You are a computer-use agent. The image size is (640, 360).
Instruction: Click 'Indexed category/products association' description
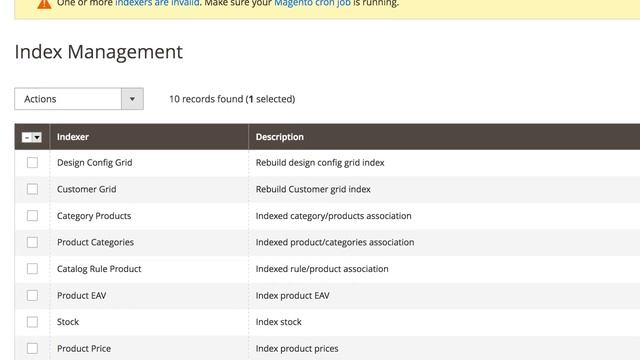[333, 216]
